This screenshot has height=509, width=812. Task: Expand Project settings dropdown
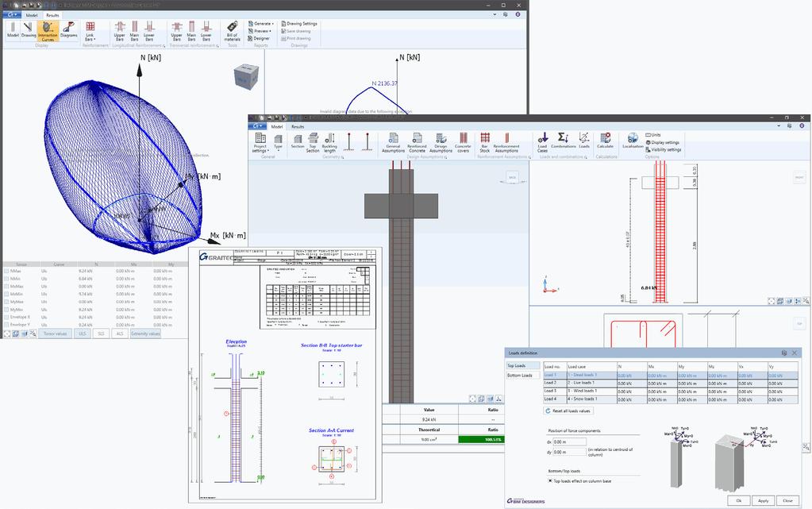pyautogui.click(x=260, y=143)
